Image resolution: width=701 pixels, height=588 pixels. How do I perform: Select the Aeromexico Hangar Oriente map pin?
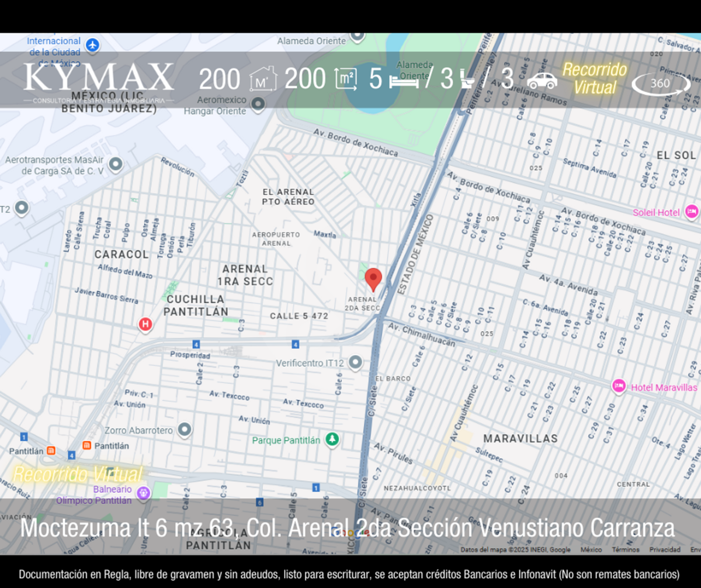pyautogui.click(x=258, y=105)
